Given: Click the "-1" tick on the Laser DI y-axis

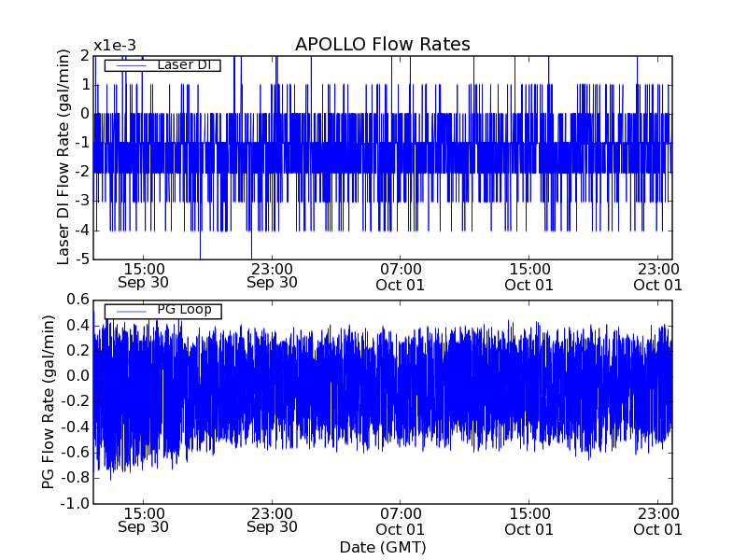Looking at the screenshot, I should point(82,144).
